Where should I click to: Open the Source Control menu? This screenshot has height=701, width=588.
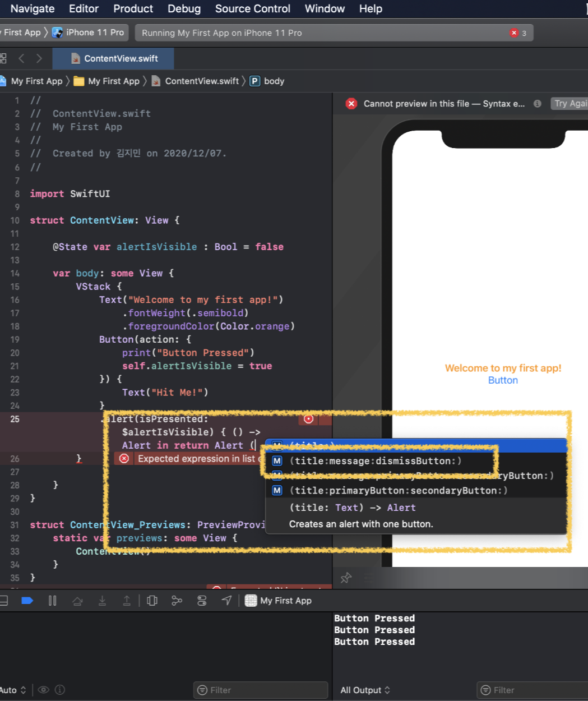pos(253,8)
